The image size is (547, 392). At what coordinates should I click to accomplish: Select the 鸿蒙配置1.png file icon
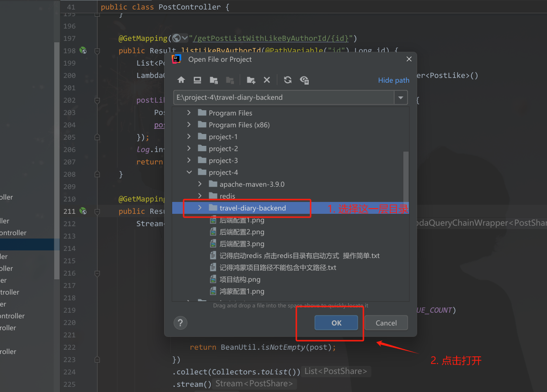(x=213, y=291)
